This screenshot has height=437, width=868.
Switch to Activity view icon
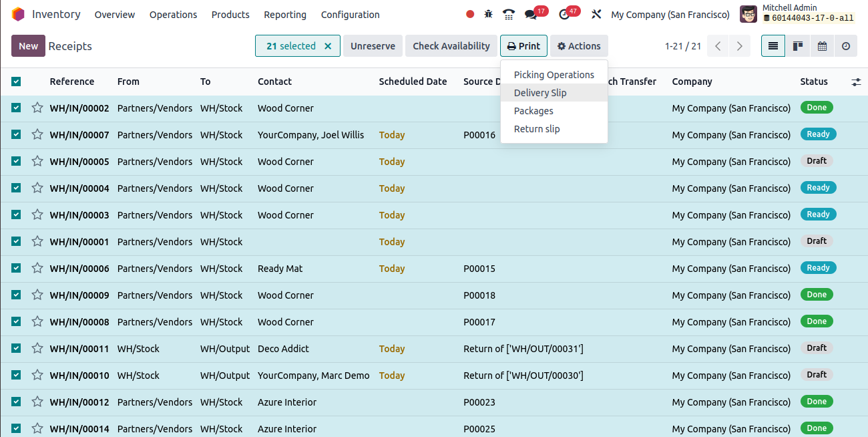(x=846, y=46)
